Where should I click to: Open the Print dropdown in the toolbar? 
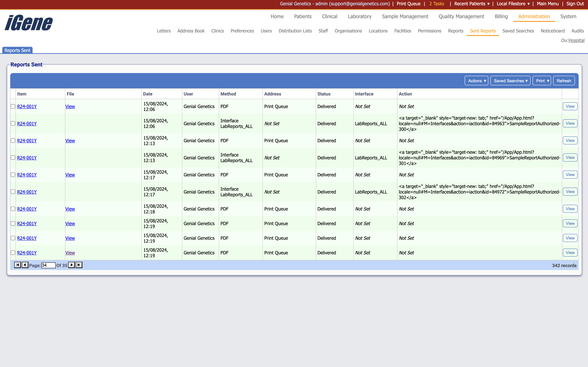(542, 81)
